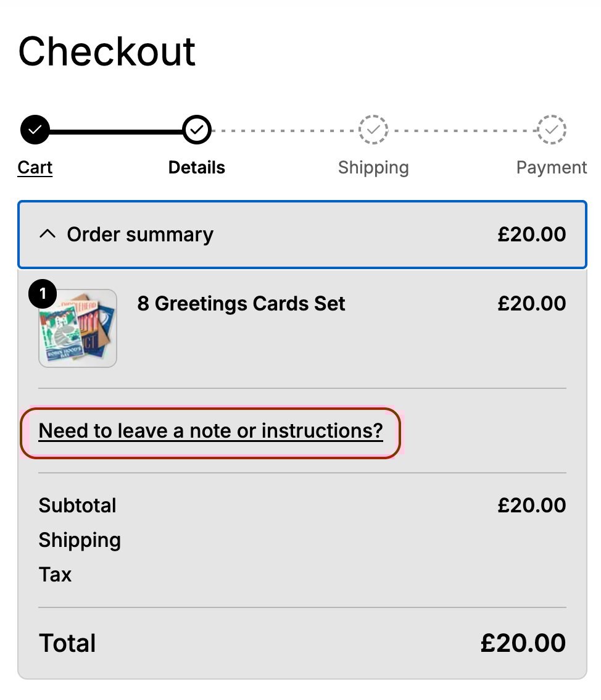Image resolution: width=601 pixels, height=700 pixels.
Task: Click the Subtotal label
Action: tap(78, 506)
